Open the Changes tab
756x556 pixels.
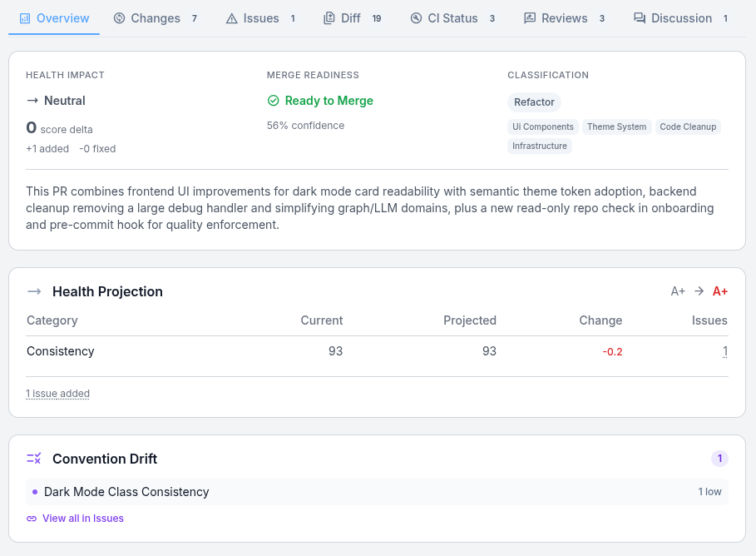click(x=156, y=18)
